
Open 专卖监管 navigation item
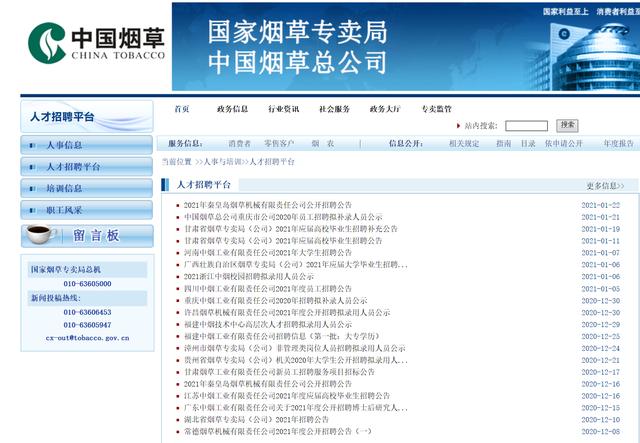tap(436, 109)
